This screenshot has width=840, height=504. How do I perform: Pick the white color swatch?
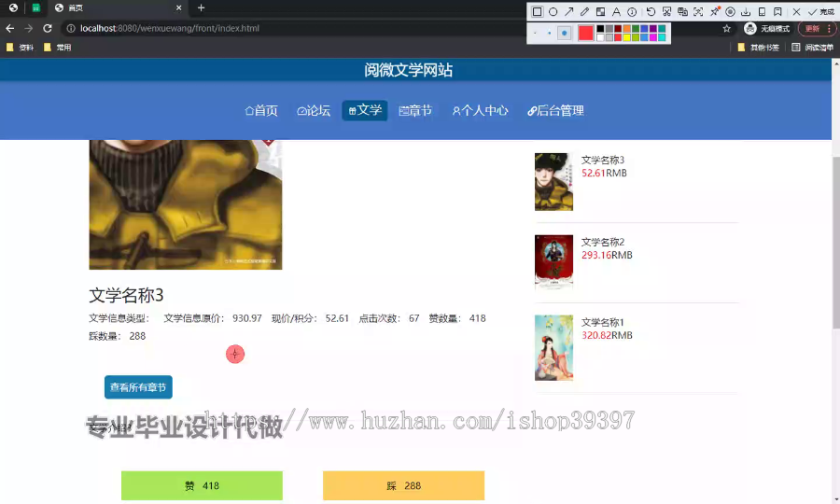click(600, 37)
